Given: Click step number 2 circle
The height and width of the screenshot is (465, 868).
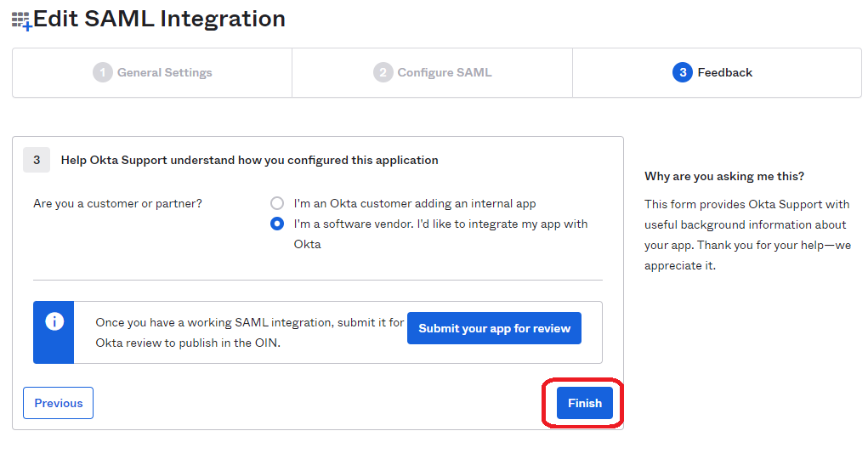Looking at the screenshot, I should click(383, 72).
